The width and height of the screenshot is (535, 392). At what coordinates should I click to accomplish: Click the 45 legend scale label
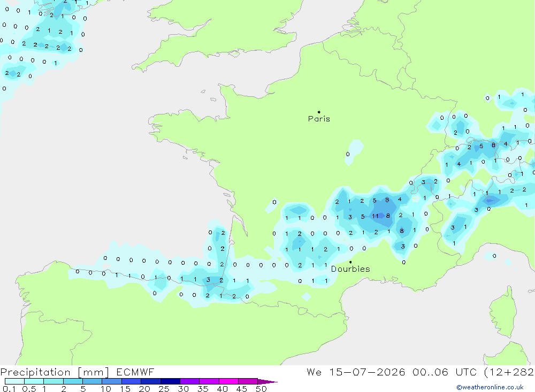(242, 389)
